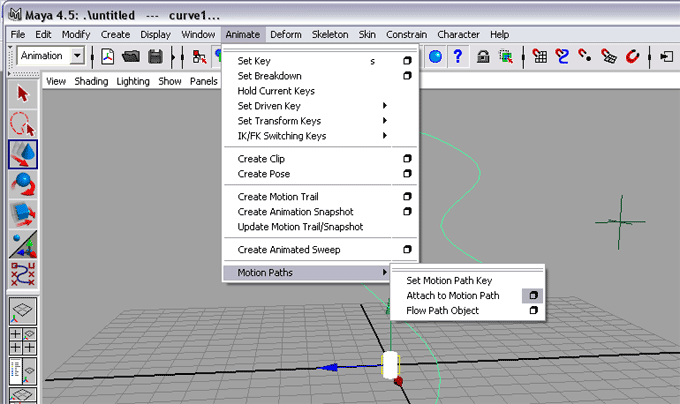Open Set Key options box

point(407,61)
